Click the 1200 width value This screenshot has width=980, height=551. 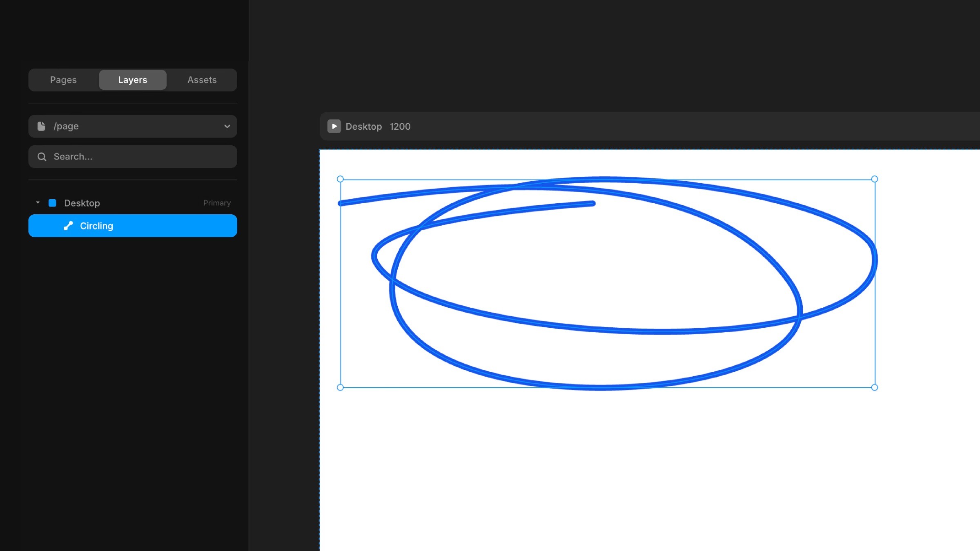tap(400, 127)
